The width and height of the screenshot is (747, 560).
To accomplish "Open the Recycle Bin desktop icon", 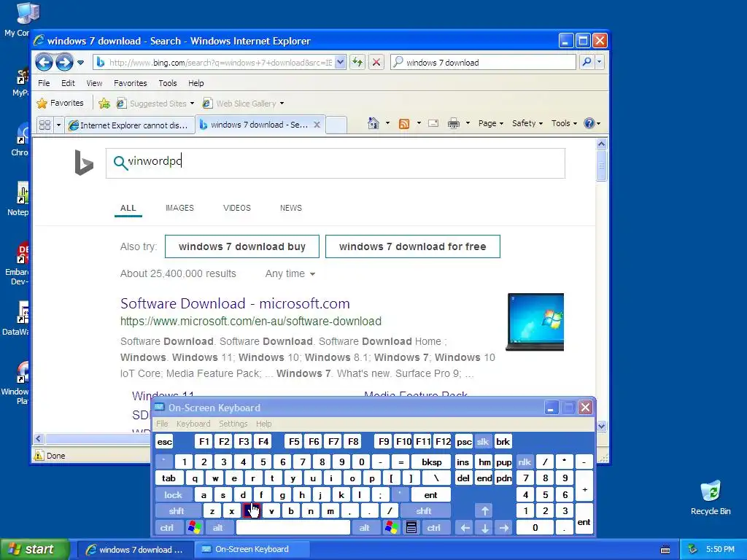I will click(711, 497).
